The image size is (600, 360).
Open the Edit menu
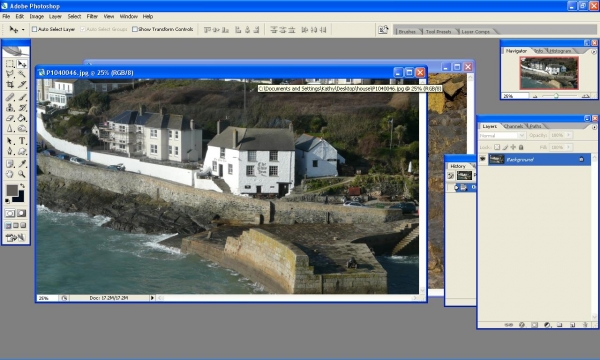coord(20,16)
